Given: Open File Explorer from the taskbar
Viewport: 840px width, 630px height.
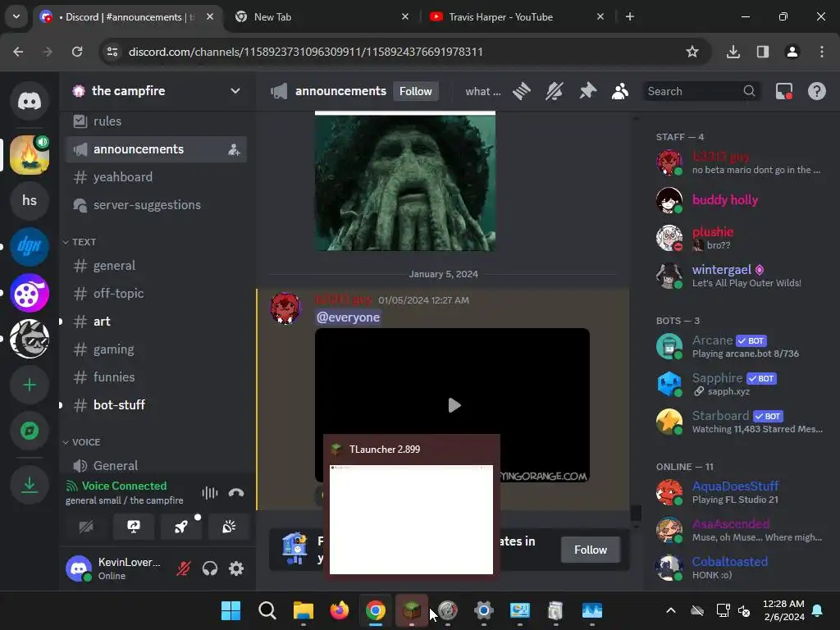Looking at the screenshot, I should click(304, 610).
